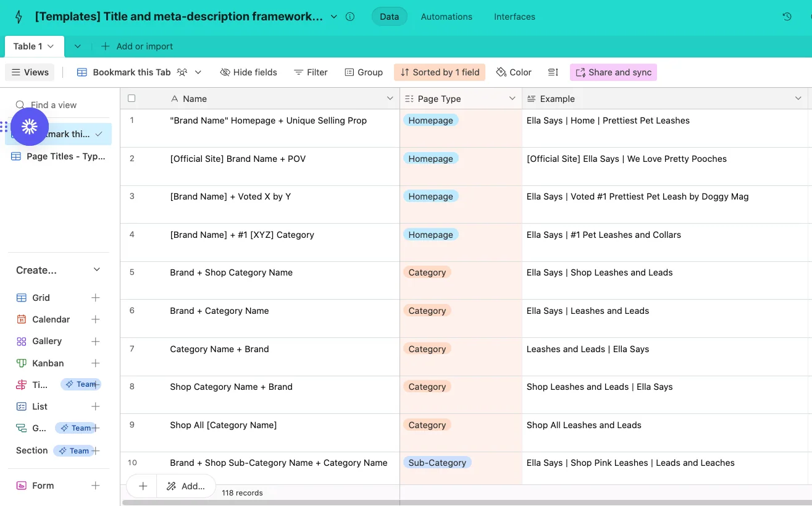Click the Homepage tag in row 1
The height and width of the screenshot is (506, 812).
point(430,120)
